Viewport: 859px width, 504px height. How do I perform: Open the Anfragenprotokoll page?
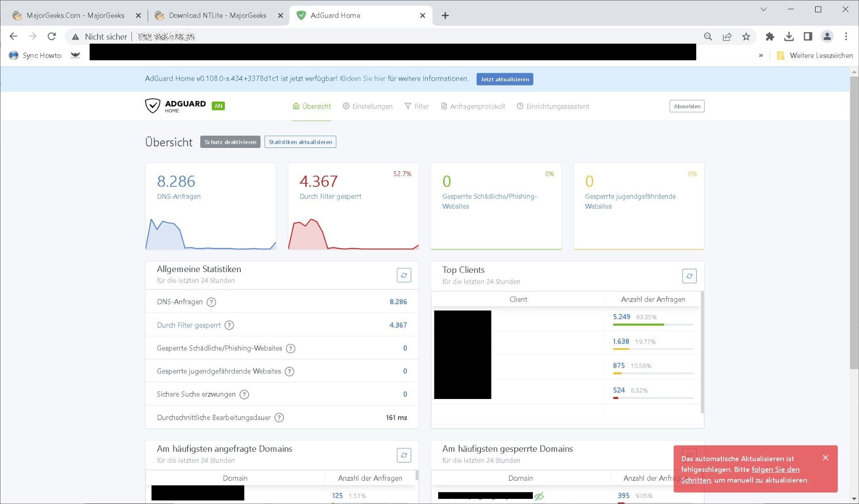[x=473, y=106]
